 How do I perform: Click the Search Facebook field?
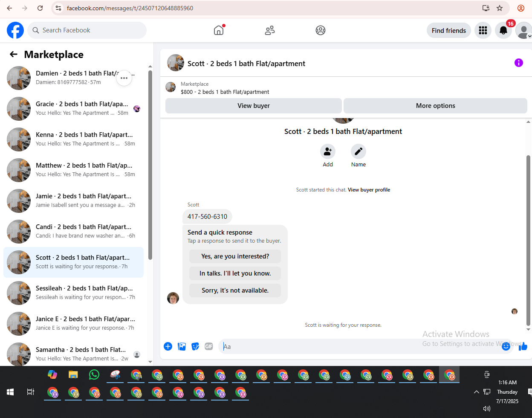pyautogui.click(x=87, y=30)
